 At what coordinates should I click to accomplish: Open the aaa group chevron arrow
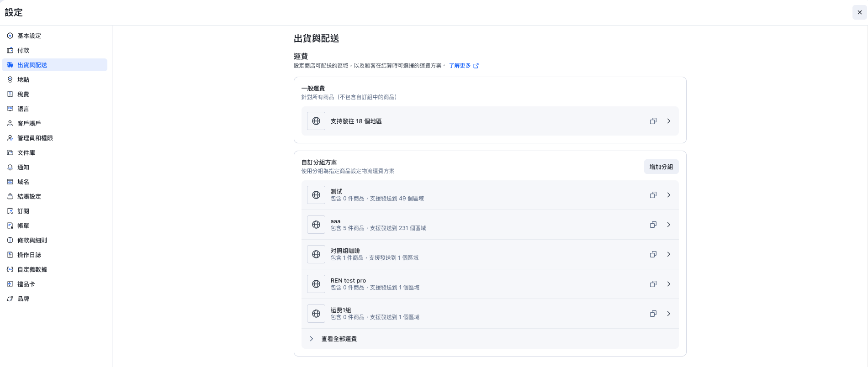click(669, 225)
